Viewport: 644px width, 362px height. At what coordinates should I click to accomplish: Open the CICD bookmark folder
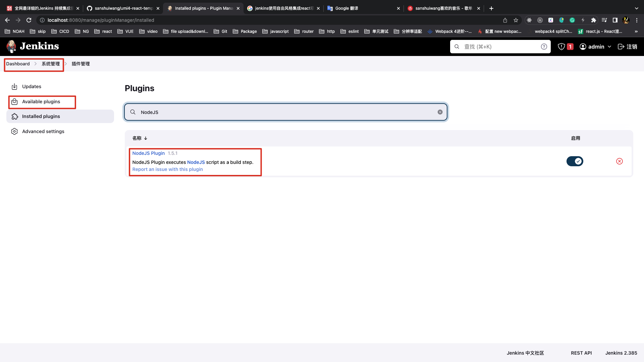[60, 31]
